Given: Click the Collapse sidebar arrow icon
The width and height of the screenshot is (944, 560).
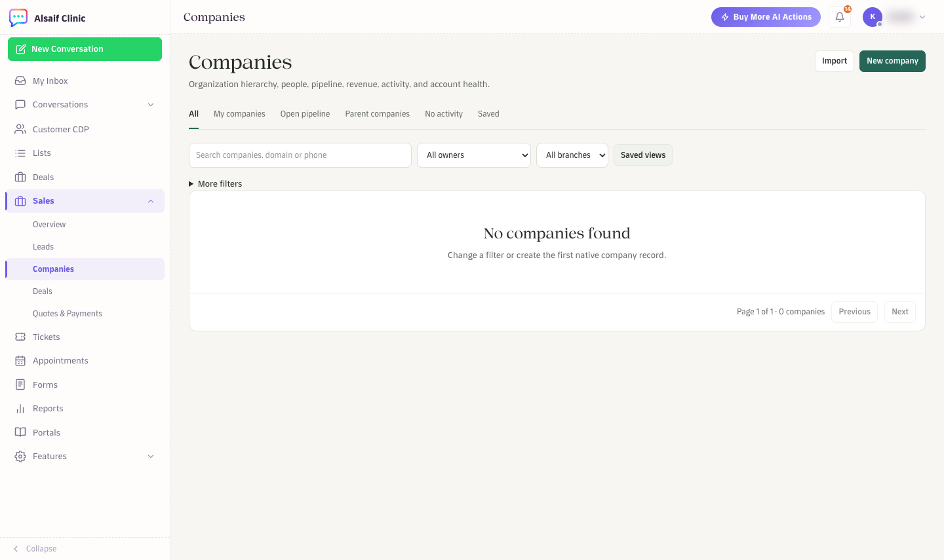Looking at the screenshot, I should click(16, 549).
